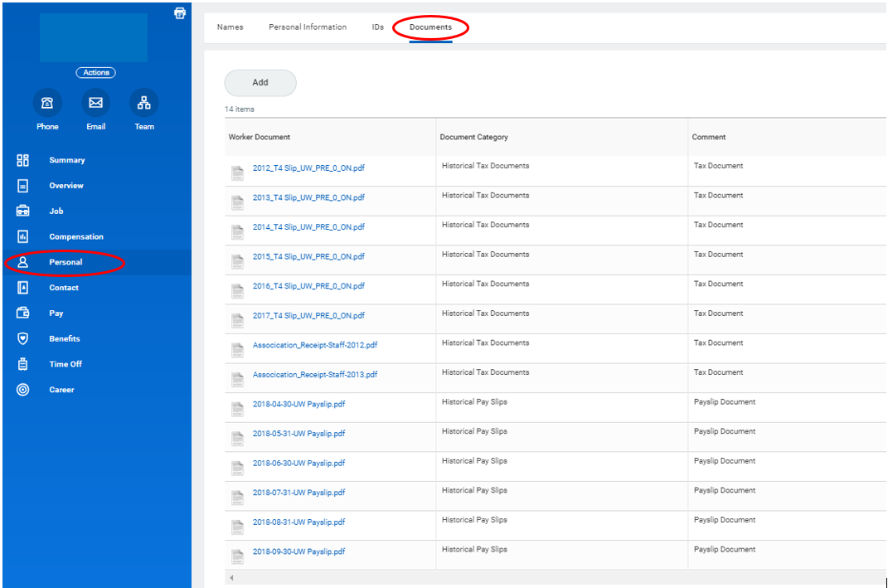Click the printer icon in sidebar corner
The width and height of the screenshot is (888, 588).
pyautogui.click(x=179, y=12)
